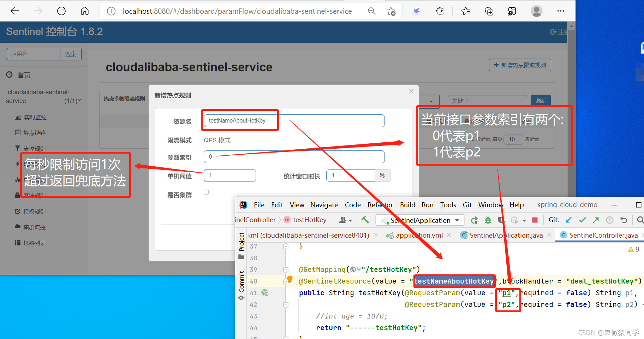Image resolution: width=644 pixels, height=339 pixels.
Task: Open IntelliJ search everywhere magnifier
Action: point(640,220)
